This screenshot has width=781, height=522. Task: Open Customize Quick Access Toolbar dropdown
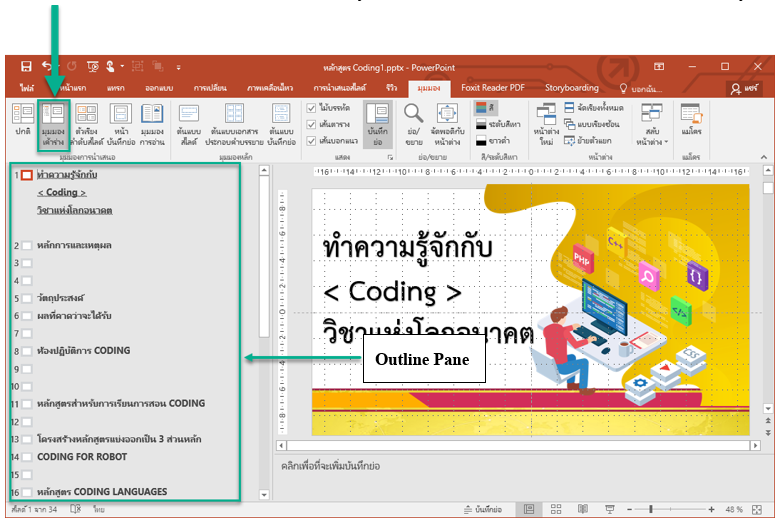coord(178,67)
